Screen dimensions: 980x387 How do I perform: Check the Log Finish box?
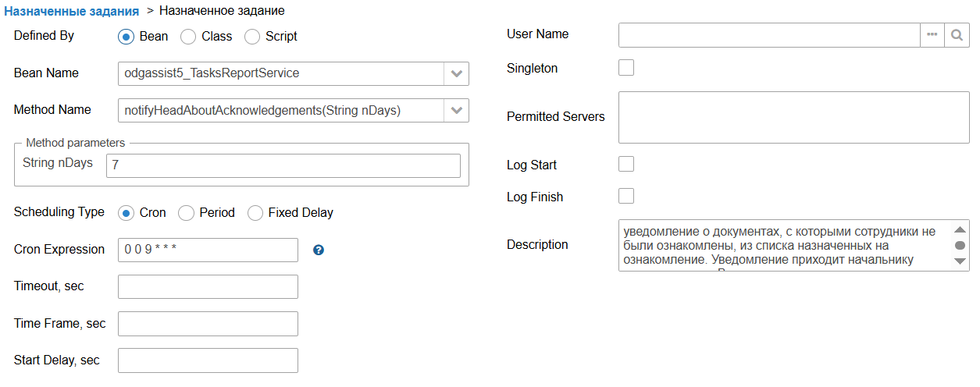click(626, 196)
